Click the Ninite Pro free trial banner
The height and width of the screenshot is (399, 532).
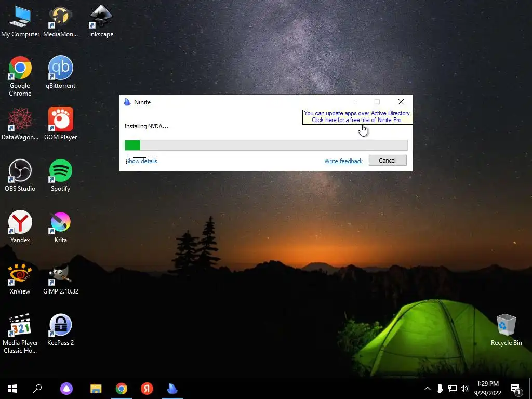pyautogui.click(x=357, y=117)
